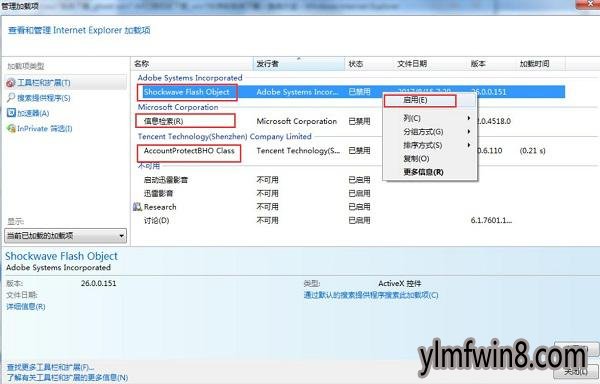Choose the InPrivate Filtering icon
600x384 pixels.
click(11, 129)
